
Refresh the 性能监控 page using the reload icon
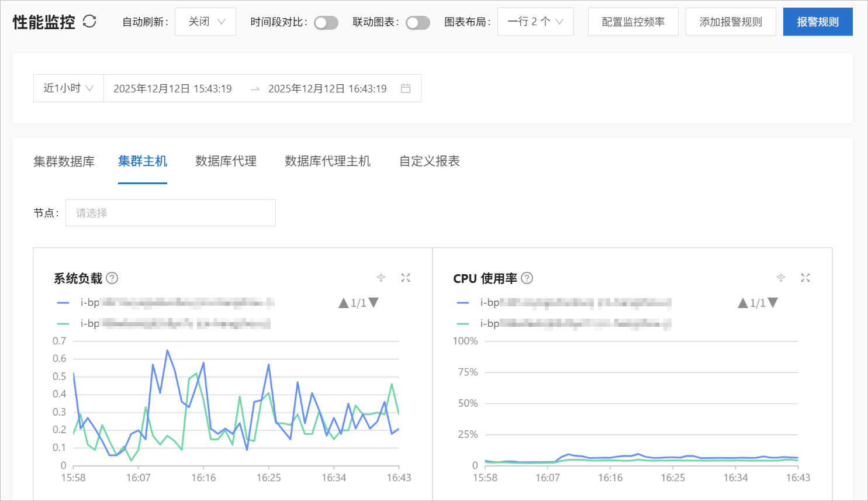tap(89, 22)
